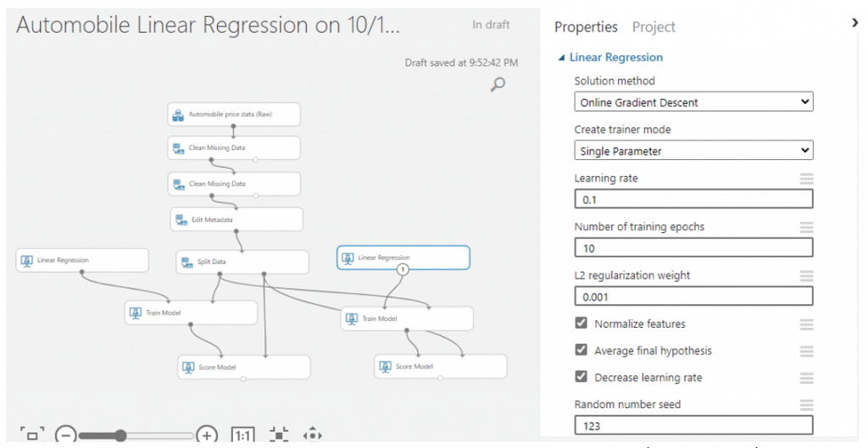The image size is (868, 448).
Task: Click the zoom out minus icon
Action: (x=66, y=435)
